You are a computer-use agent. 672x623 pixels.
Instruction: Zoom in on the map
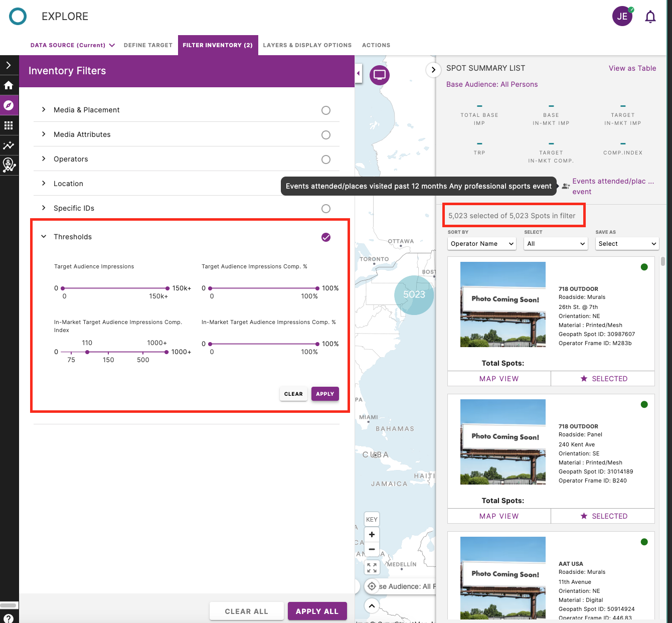click(372, 535)
